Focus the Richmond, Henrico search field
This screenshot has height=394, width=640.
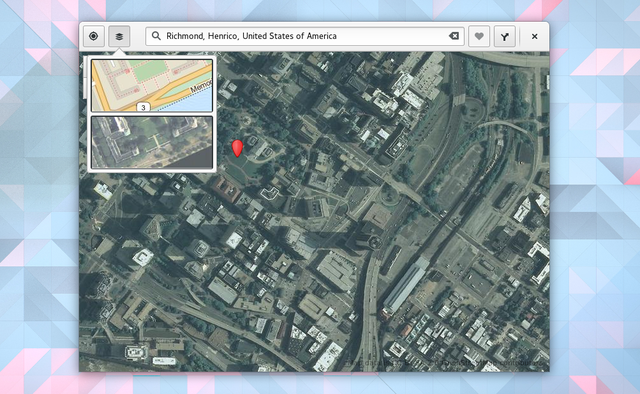pos(304,36)
